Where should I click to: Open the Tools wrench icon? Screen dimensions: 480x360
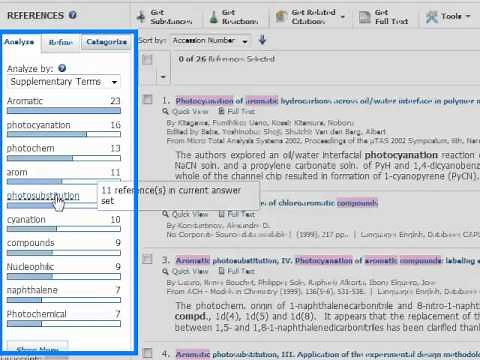pos(432,17)
